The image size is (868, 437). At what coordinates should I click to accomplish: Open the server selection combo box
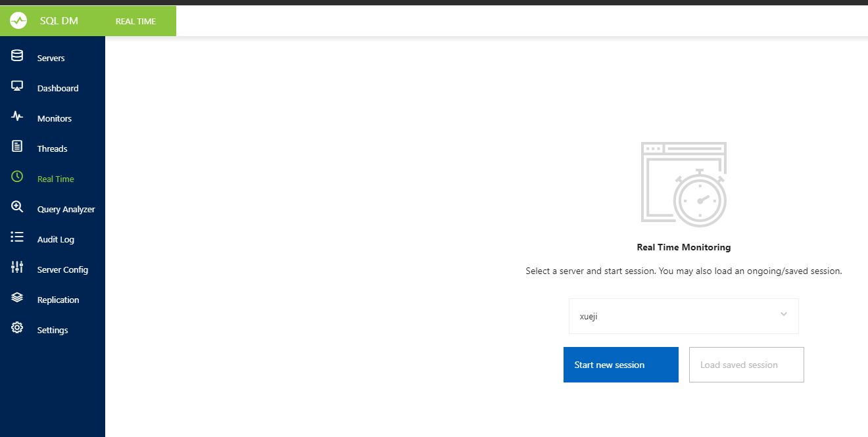683,315
